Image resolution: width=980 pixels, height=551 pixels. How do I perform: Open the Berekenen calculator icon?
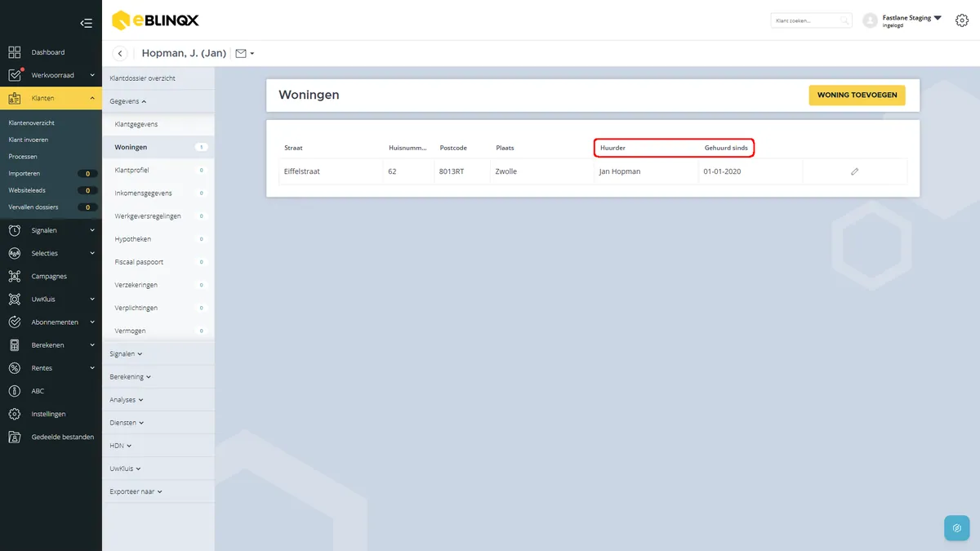click(15, 344)
